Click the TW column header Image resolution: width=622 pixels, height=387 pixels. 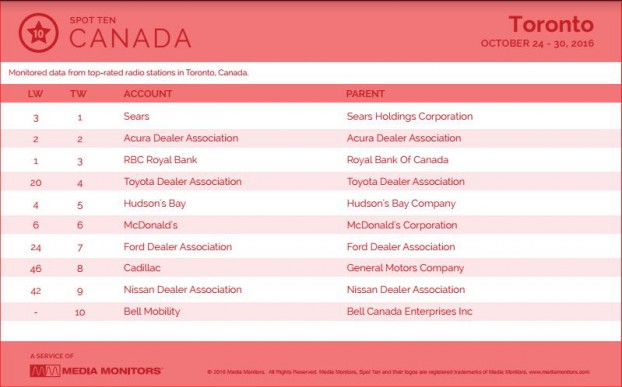79,94
